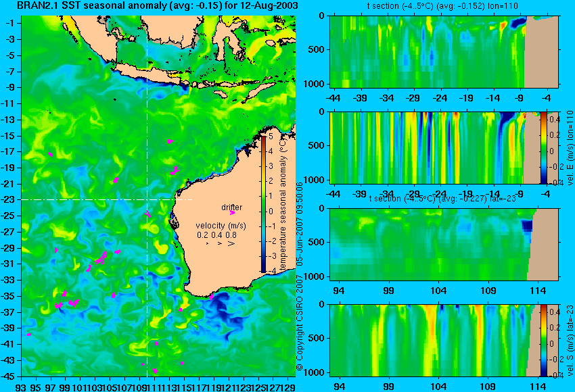The height and width of the screenshot is (392, 575).
Task: Click depth label 1000 on vel. S section
Action: point(314,372)
